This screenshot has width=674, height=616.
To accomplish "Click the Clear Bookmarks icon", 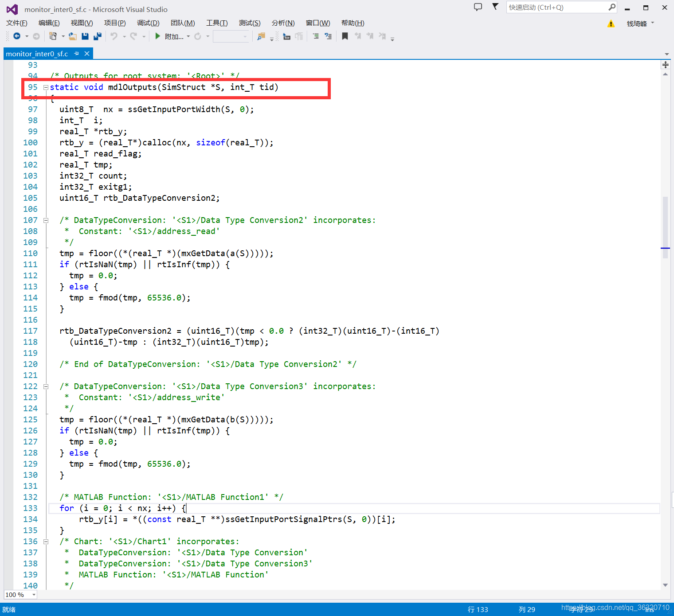I will (382, 36).
